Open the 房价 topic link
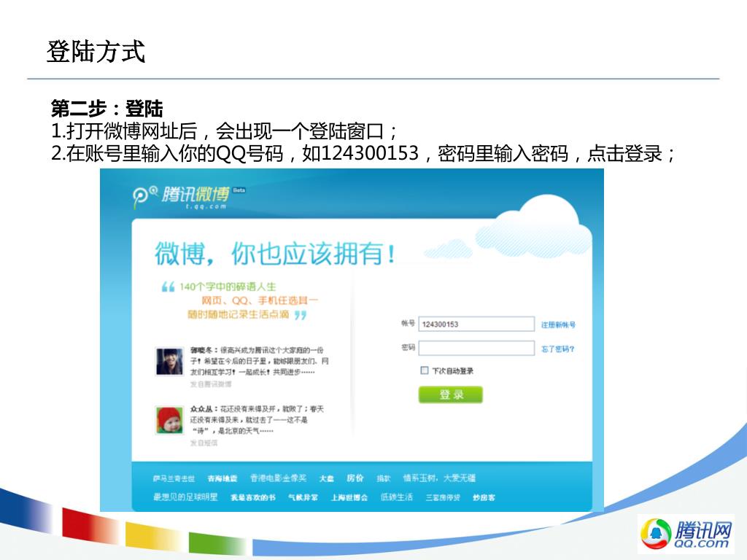The image size is (747, 560). click(355, 478)
